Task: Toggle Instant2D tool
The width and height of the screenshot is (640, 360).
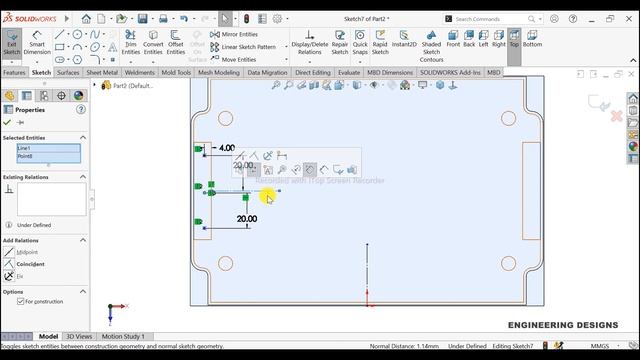Action: pos(404,40)
